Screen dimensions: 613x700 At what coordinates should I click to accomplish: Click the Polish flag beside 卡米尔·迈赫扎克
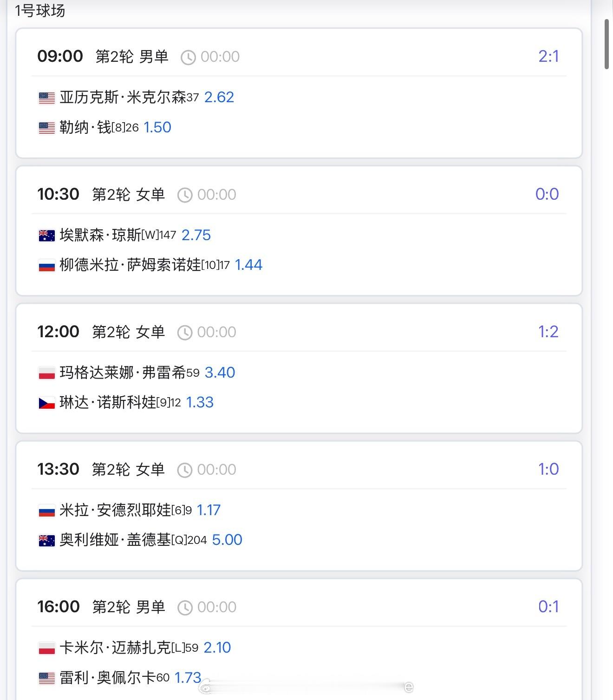(46, 648)
